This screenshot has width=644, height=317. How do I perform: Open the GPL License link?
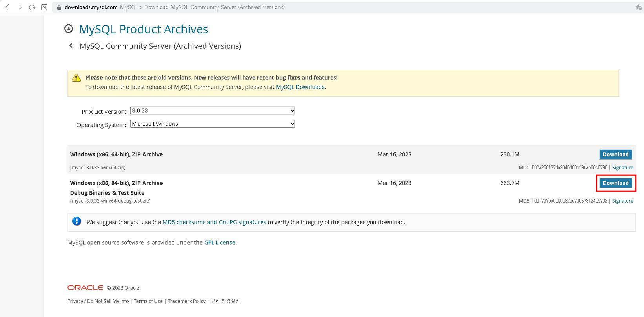(220, 243)
